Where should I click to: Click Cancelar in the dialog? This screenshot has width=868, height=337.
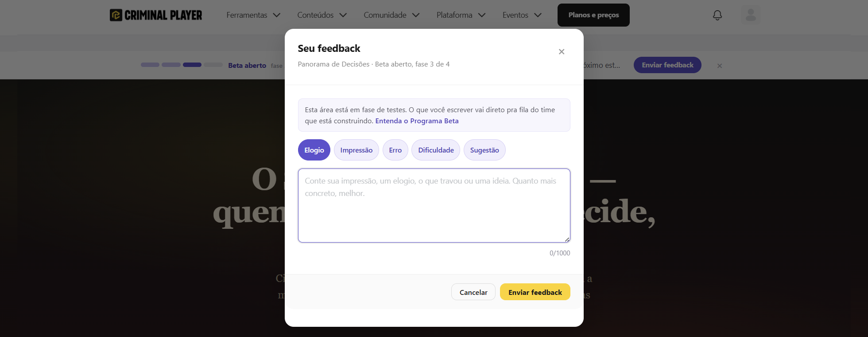pos(473,292)
